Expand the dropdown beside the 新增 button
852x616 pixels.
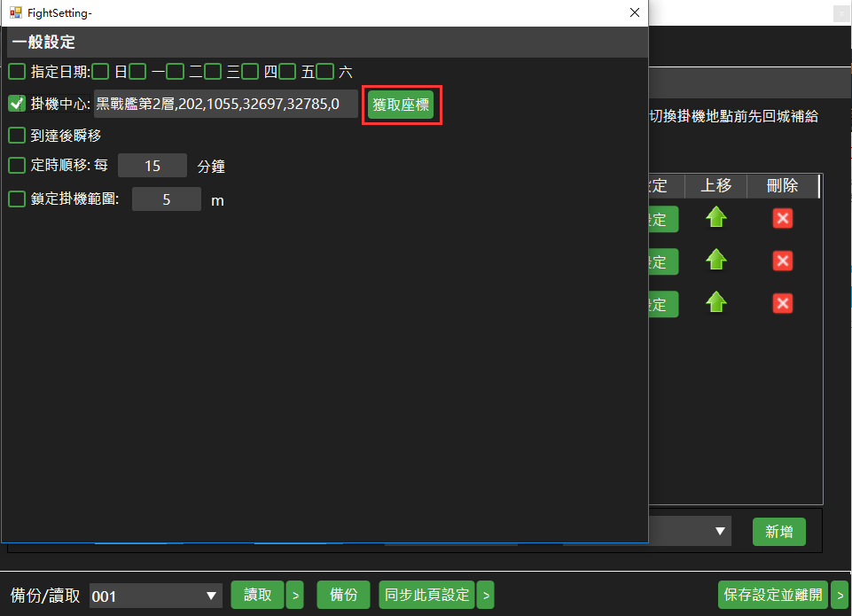pos(720,532)
